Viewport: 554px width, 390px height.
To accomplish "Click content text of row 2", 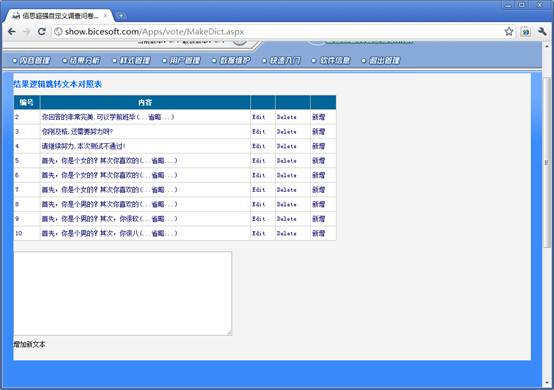I will pyautogui.click(x=108, y=117).
